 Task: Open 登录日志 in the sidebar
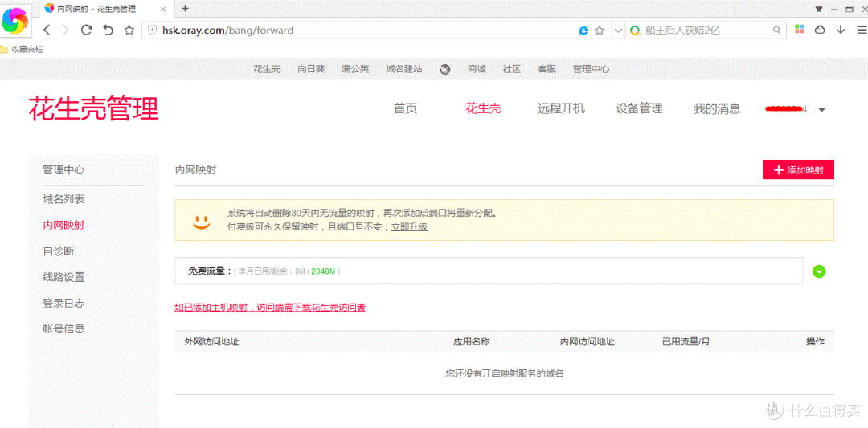coord(63,303)
